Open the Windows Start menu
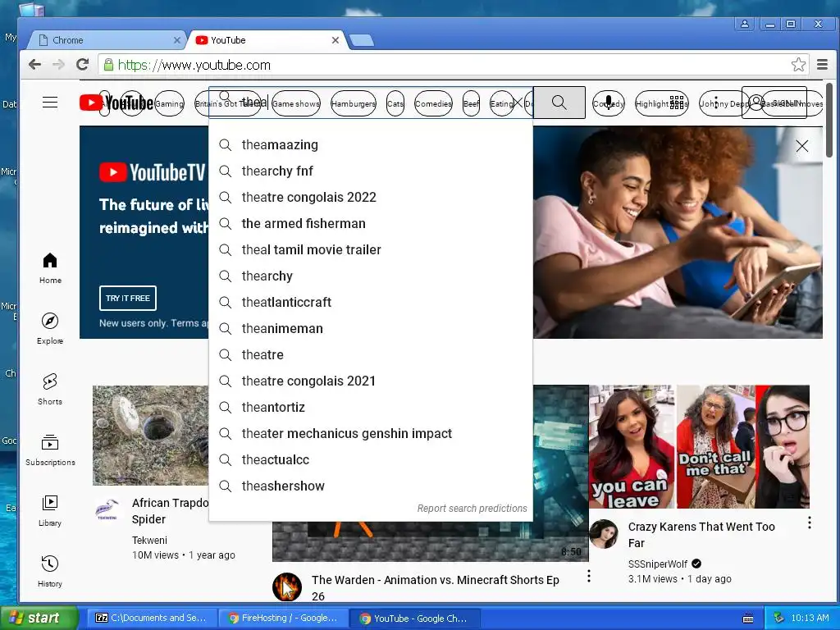Viewport: 840px width, 630px height. click(x=39, y=618)
